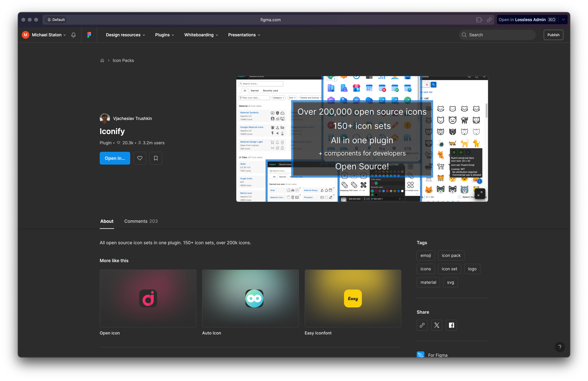Share on X (Twitter)

(437, 325)
